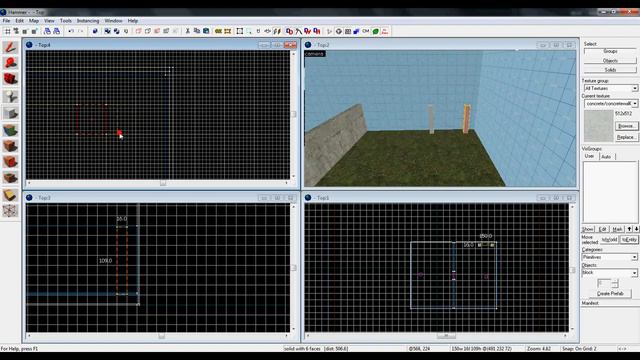This screenshot has width=640, height=360.
Task: Click the Cut scissors icon
Action: tap(187, 31)
